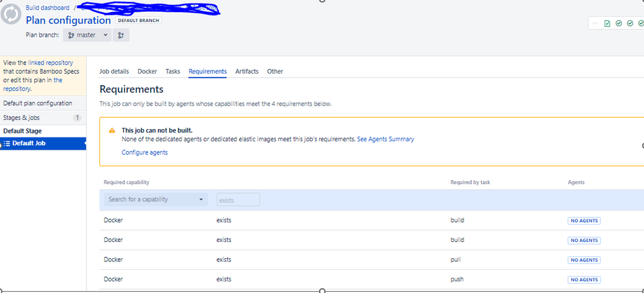Viewport: 644px width, 293px height.
Task: Open Default plan configuration in sidebar
Action: pyautogui.click(x=43, y=103)
